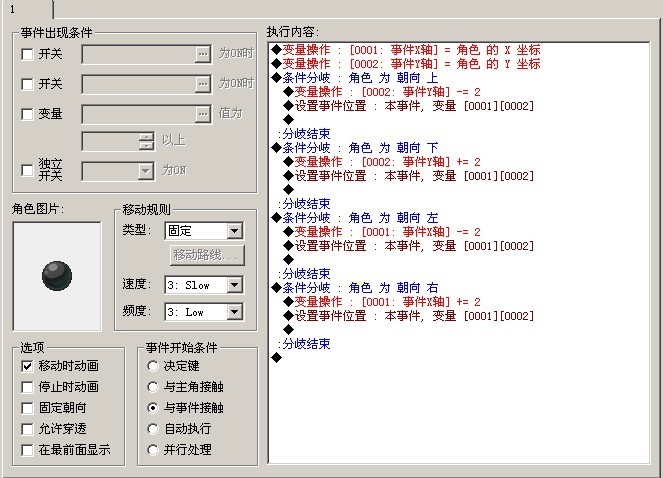663x478 pixels.
Task: Select the 条件分歧 角色 为 朝向 上 line
Action: [x=355, y=78]
